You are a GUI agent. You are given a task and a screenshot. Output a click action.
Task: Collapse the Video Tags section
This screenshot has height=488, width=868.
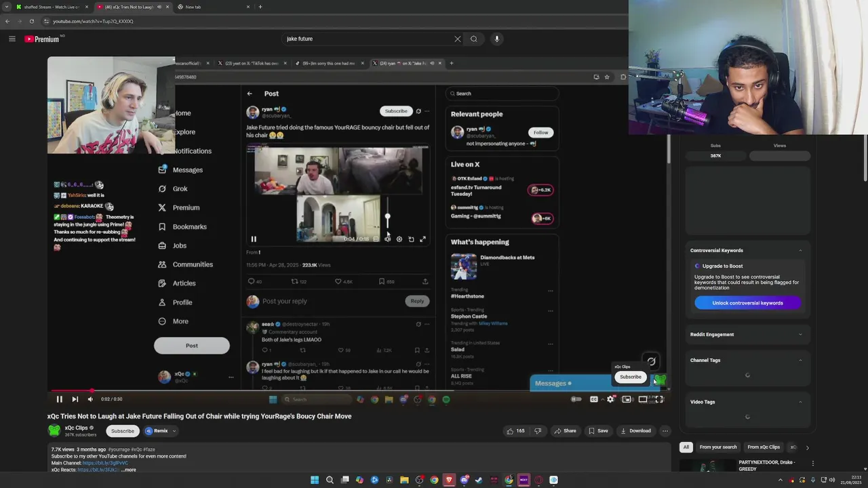click(800, 402)
